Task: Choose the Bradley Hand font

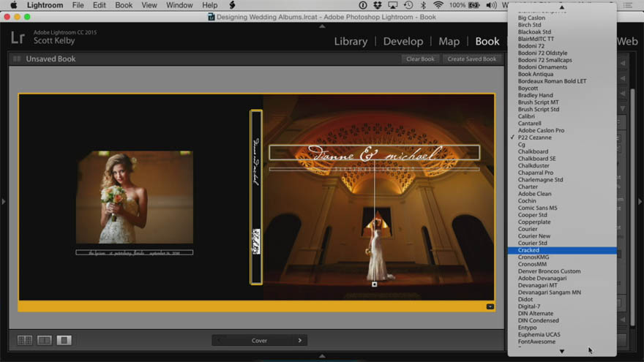Action: [x=562, y=95]
